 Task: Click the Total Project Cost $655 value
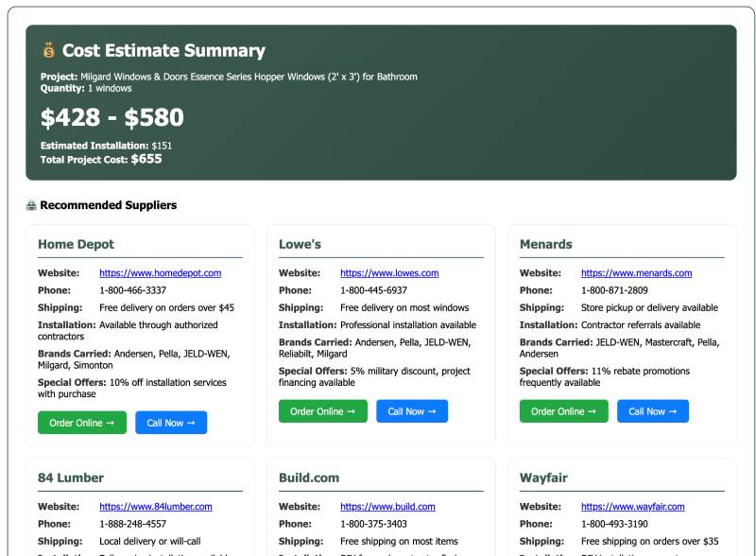tap(146, 159)
